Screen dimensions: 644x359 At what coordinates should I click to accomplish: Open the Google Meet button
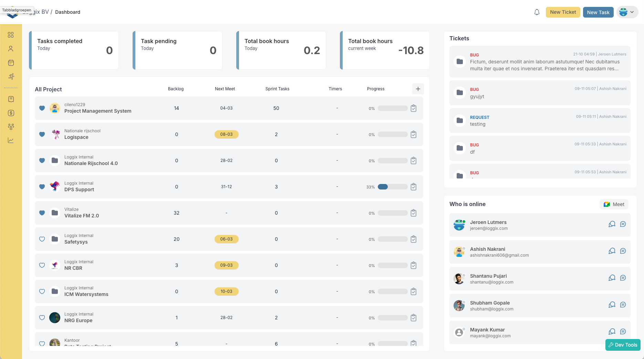coord(614,204)
